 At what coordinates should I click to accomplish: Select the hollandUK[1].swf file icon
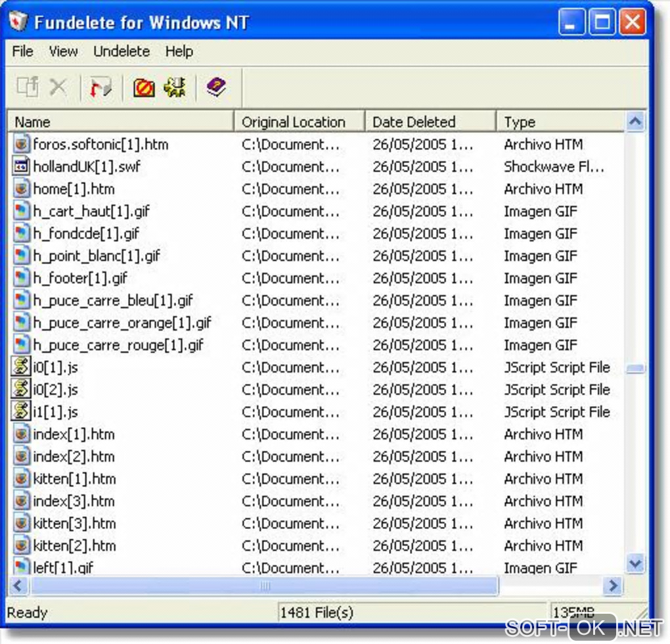pos(21,166)
